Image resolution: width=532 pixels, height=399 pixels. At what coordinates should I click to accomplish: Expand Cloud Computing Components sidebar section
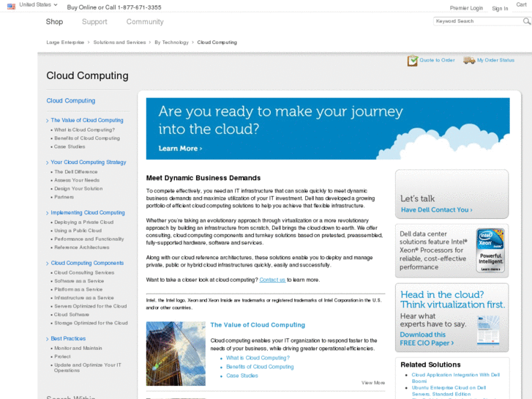pyautogui.click(x=87, y=263)
